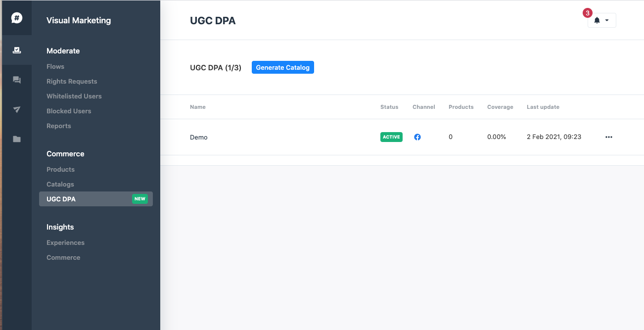Select Reports under Moderate
Image resolution: width=644 pixels, height=330 pixels.
coord(59,126)
